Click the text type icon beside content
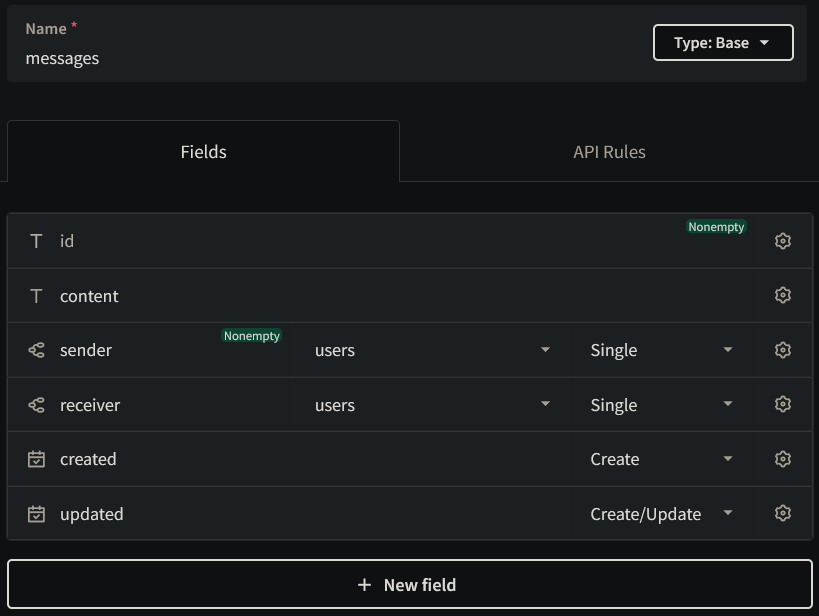The width and height of the screenshot is (819, 616). [x=37, y=296]
